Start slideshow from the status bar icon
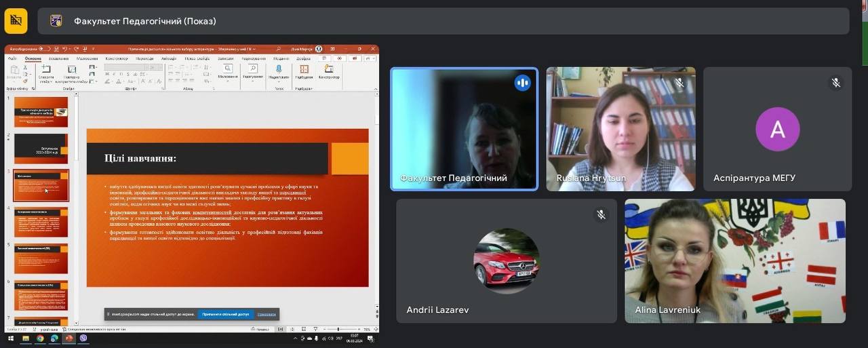The image size is (868, 348). pyautogui.click(x=315, y=329)
